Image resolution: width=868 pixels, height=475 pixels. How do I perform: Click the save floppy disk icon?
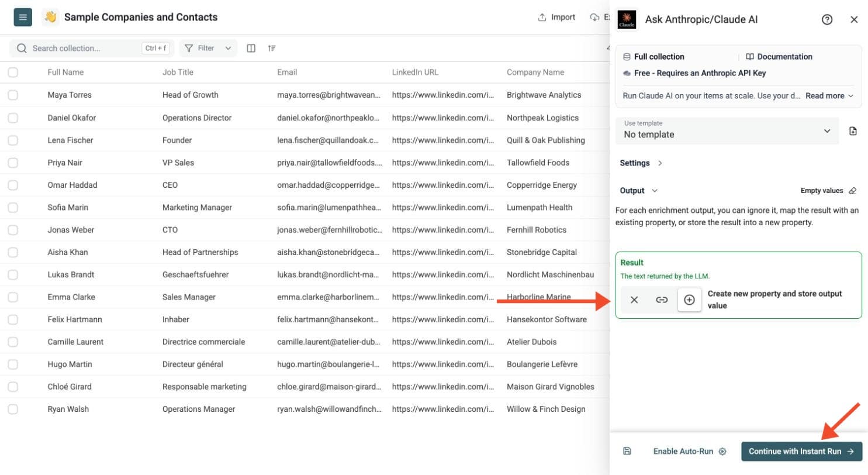point(627,451)
